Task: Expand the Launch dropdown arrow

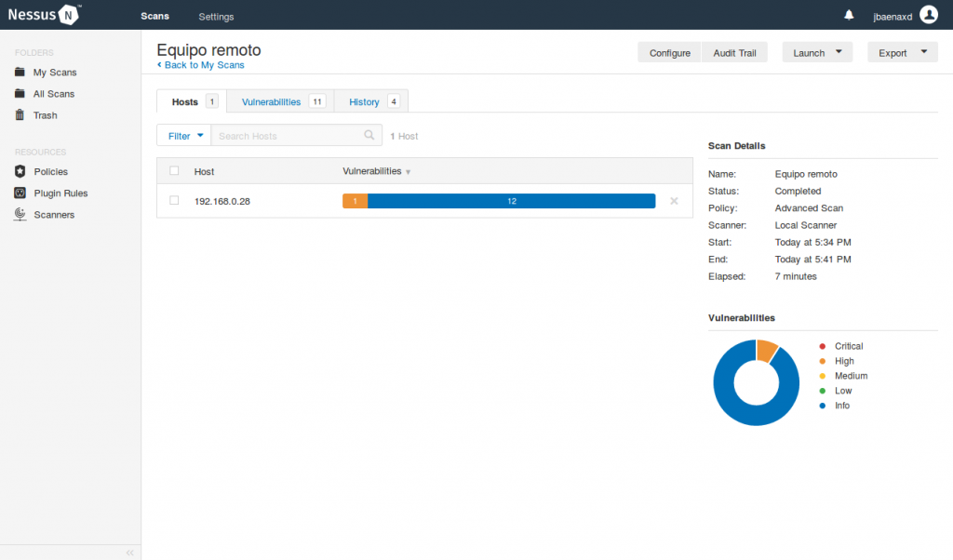Action: 839,52
